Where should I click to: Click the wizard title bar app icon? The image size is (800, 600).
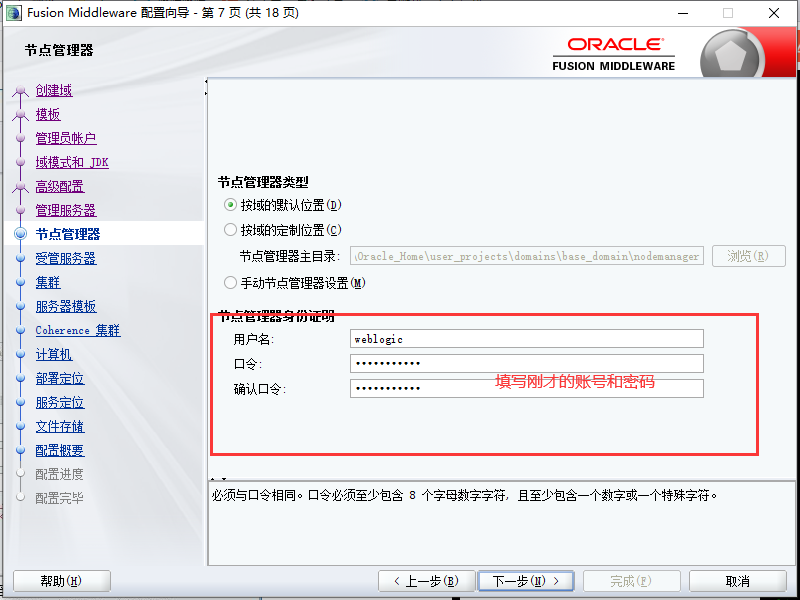[x=13, y=13]
